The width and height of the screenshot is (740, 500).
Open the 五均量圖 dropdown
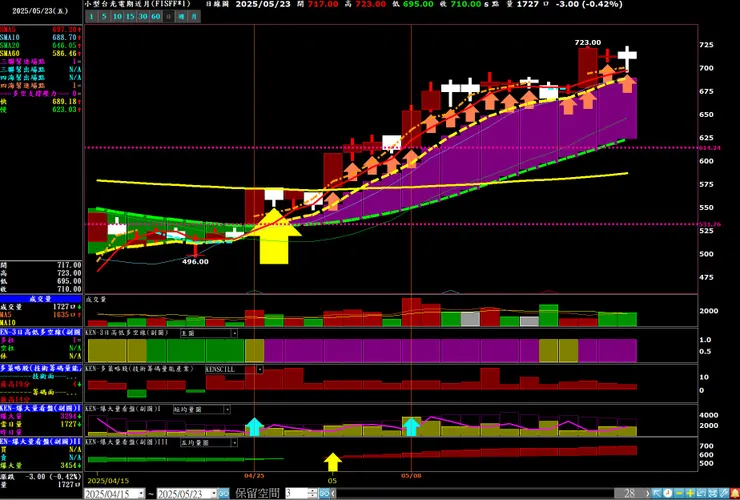(234, 443)
